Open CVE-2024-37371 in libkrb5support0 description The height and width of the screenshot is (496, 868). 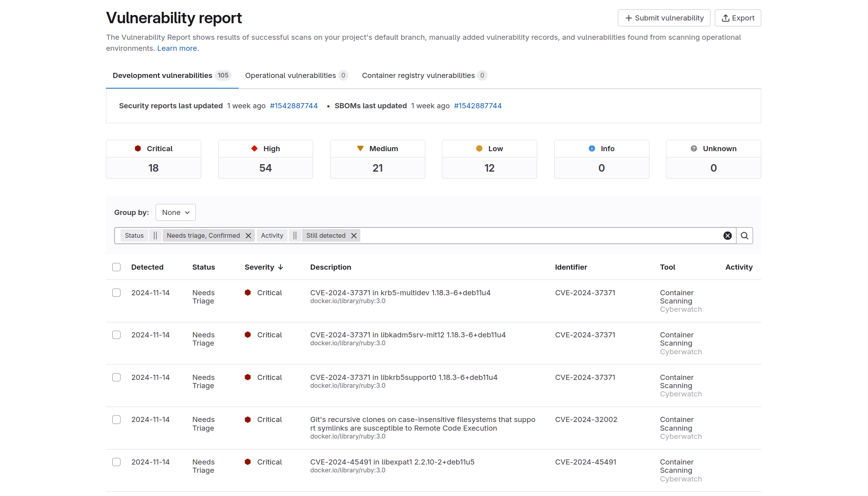pos(404,378)
